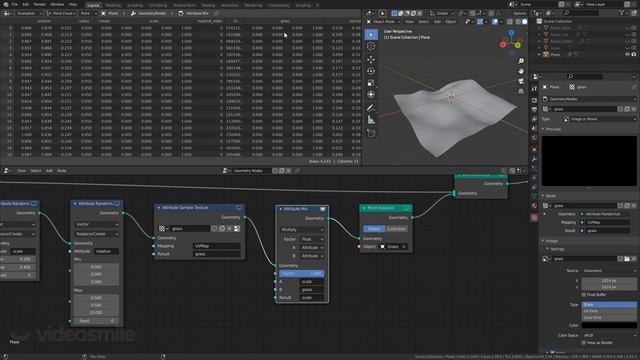Open the Output properties tab icon

[x=534, y=110]
